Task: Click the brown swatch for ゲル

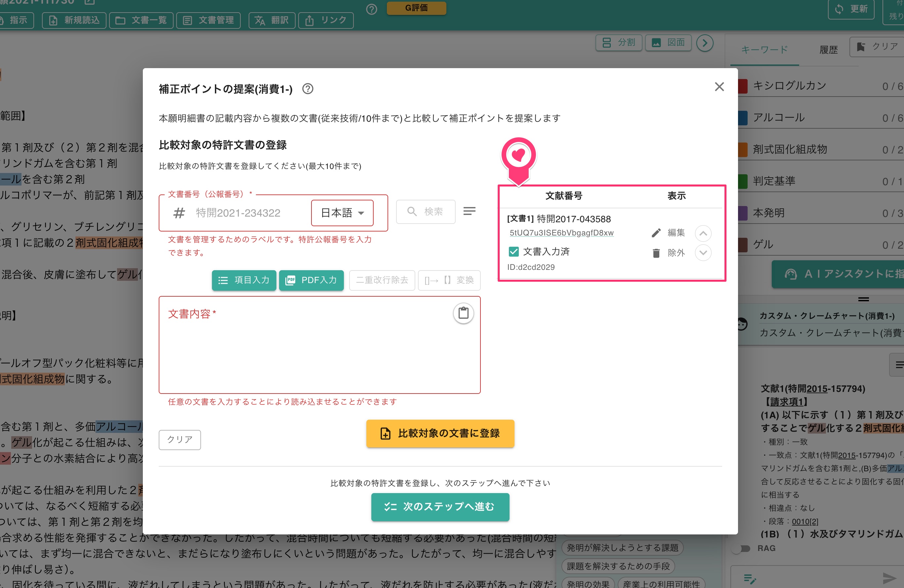Action: (x=743, y=245)
